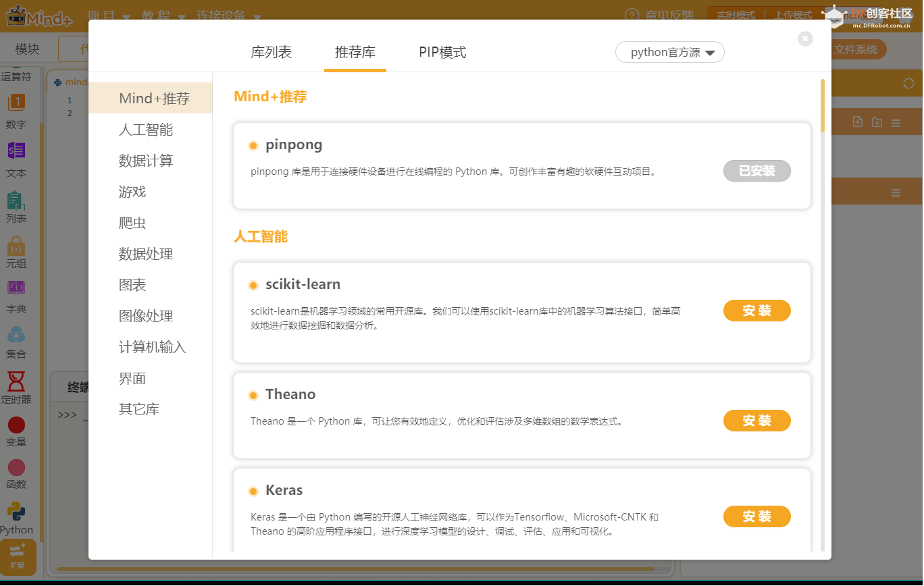Open the 文本 block category
924x586 pixels.
click(16, 160)
